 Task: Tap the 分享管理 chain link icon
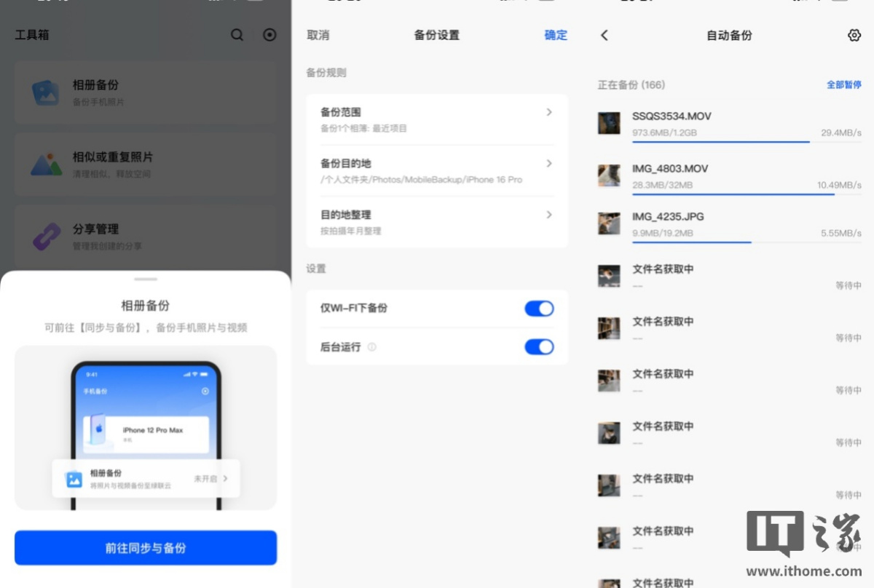click(x=45, y=237)
